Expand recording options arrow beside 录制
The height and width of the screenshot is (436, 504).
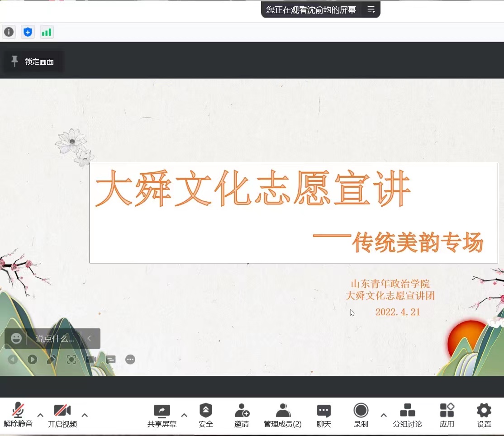[x=384, y=415]
